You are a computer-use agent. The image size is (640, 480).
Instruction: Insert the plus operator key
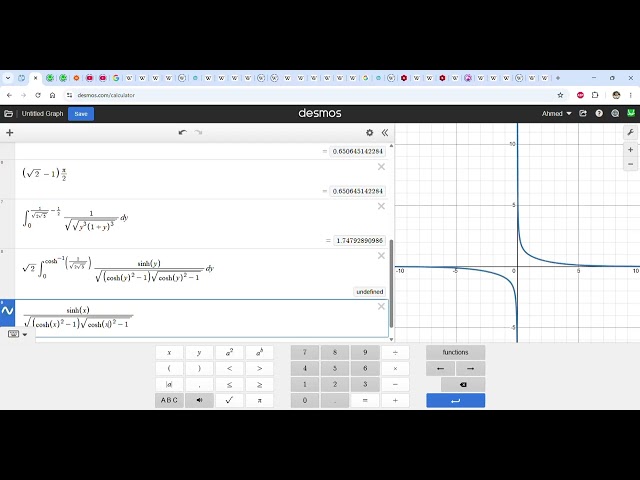click(395, 400)
